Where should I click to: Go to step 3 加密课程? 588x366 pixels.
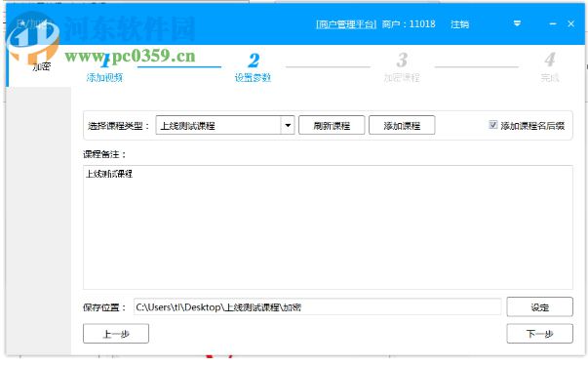(402, 68)
